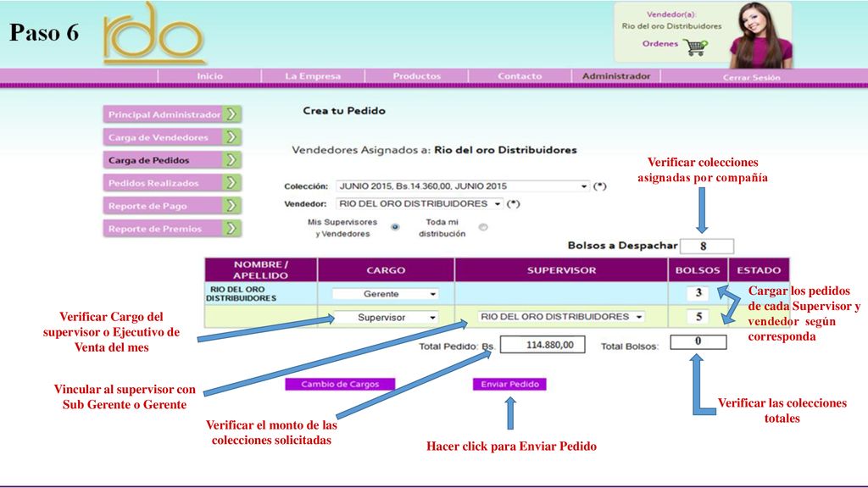Click ESTADO column header
Viewport: 868px width, 488px height.
[759, 270]
